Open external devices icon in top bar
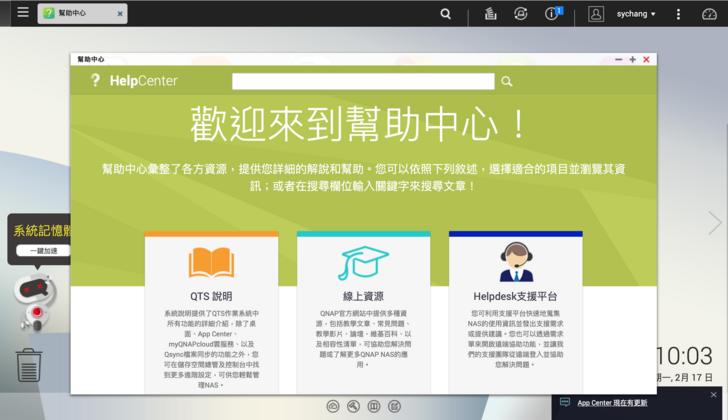Viewport: 728px width, 420px height. click(x=520, y=14)
